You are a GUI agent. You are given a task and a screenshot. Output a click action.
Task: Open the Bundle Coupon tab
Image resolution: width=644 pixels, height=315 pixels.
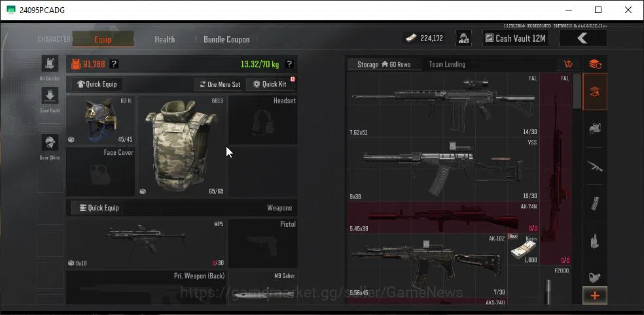(x=226, y=39)
